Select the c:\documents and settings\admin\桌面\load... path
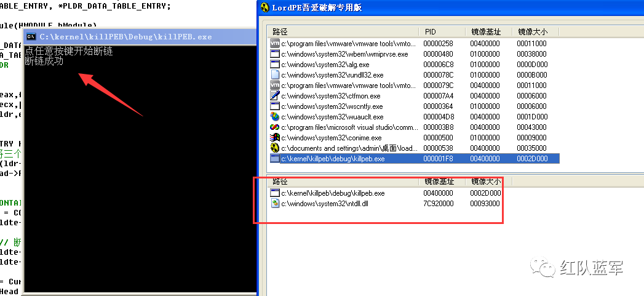Screen dimensions: 644x296 (x=349, y=148)
